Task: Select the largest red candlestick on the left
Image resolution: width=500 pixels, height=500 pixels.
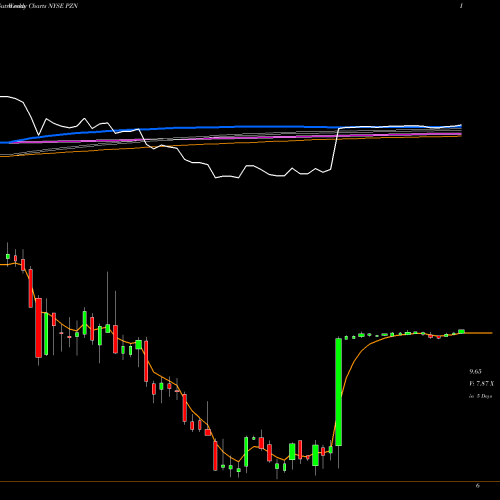Action: point(39,328)
